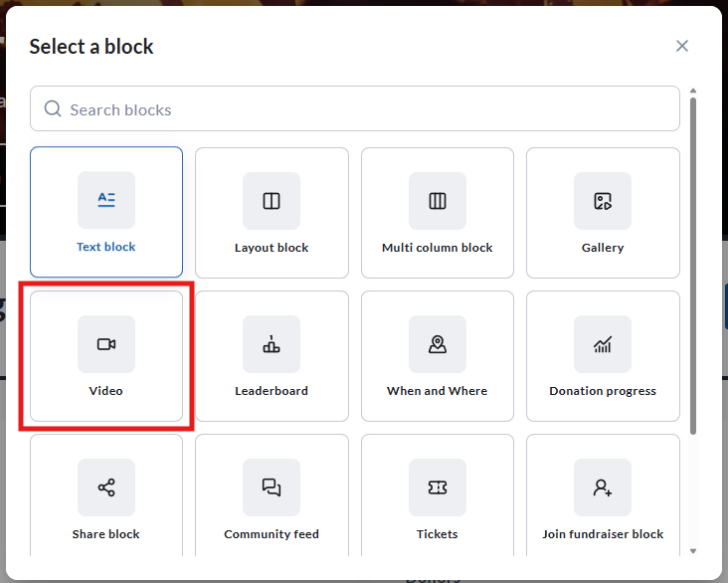The image size is (728, 583).
Task: Click the search magnifier icon
Action: tap(53, 108)
